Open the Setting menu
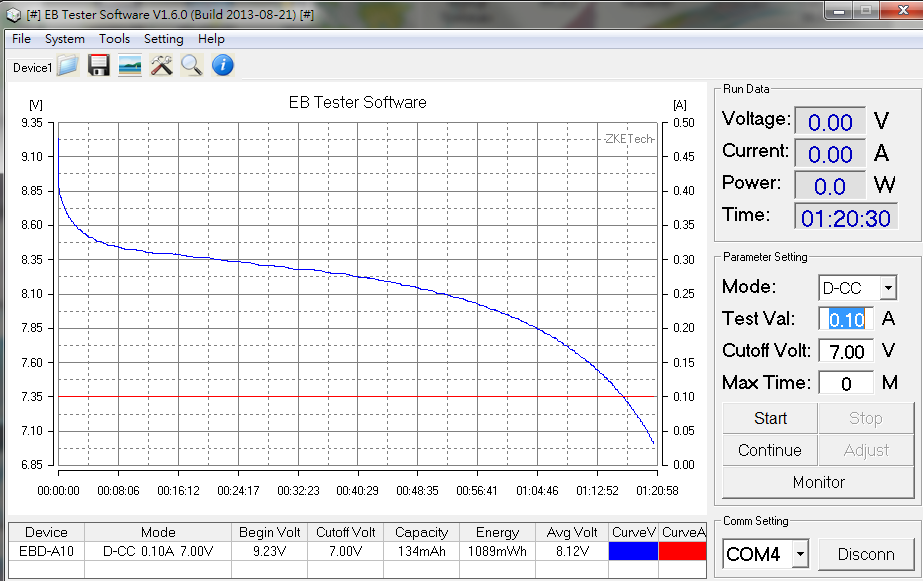 pos(163,39)
